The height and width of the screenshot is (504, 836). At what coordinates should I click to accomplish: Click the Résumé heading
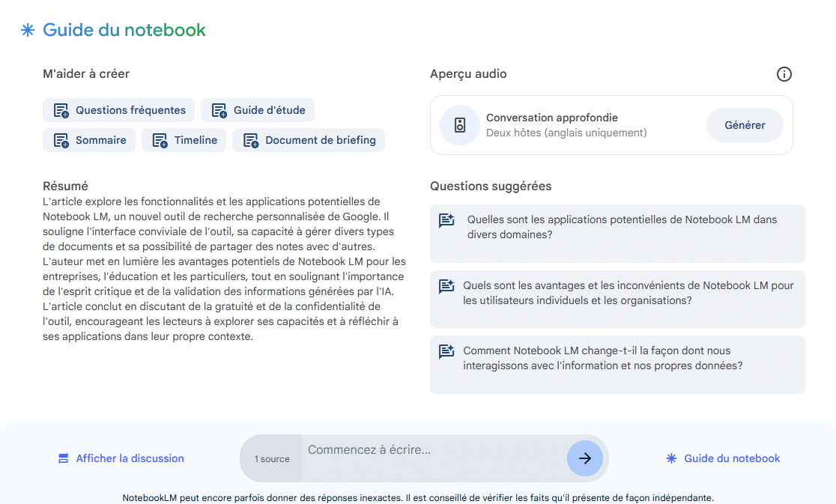pyautogui.click(x=65, y=186)
